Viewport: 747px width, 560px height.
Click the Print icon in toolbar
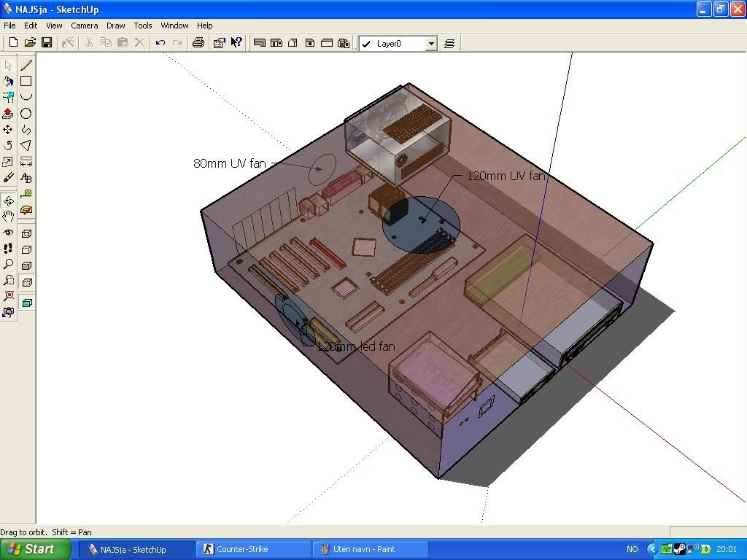point(198,43)
